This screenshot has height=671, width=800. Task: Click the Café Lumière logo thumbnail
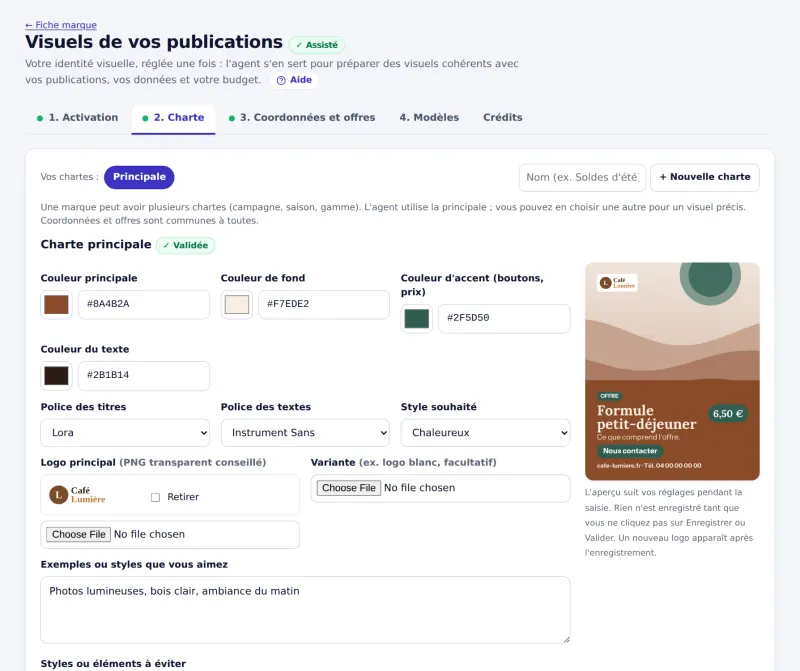pyautogui.click(x=78, y=495)
